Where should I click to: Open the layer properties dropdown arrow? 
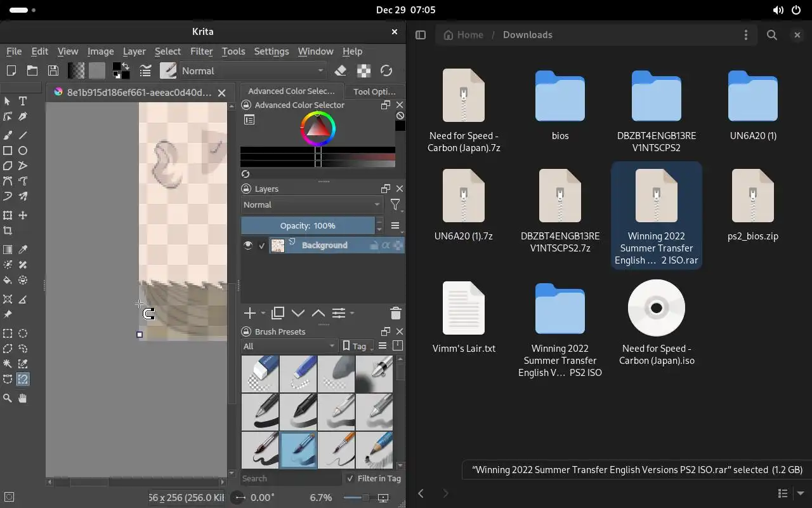click(x=352, y=313)
